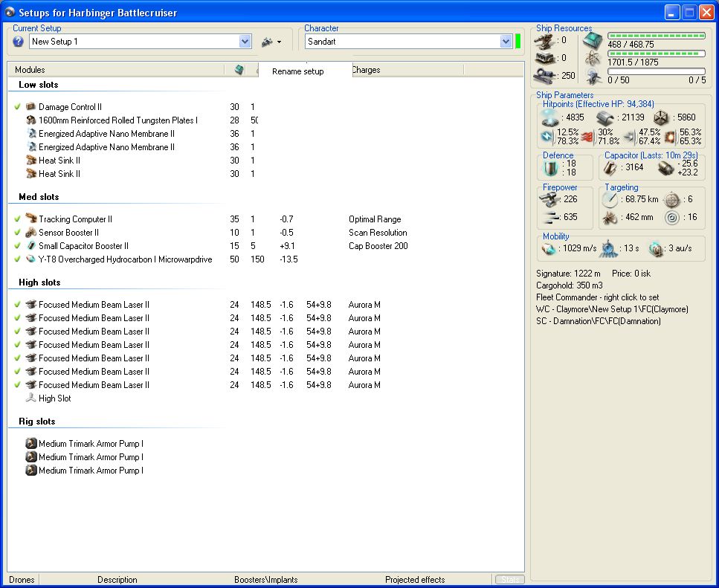Expand the small arrow beside the setup tools icon

point(280,42)
